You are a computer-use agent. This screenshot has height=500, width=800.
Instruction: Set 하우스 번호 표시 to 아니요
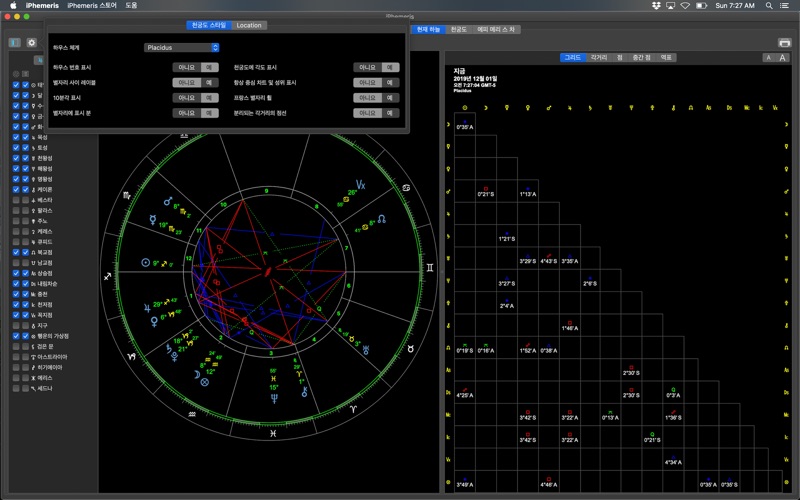[186, 67]
